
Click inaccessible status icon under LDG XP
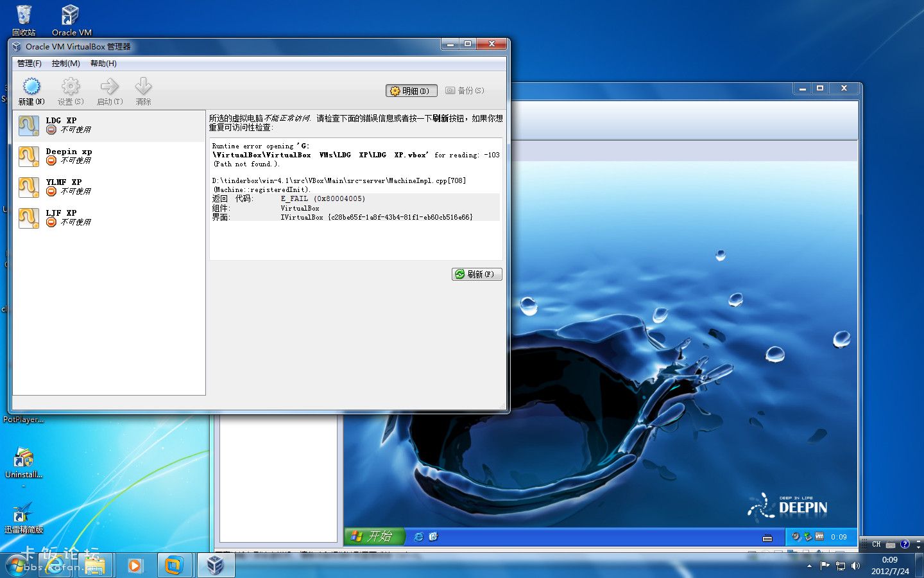click(x=51, y=130)
